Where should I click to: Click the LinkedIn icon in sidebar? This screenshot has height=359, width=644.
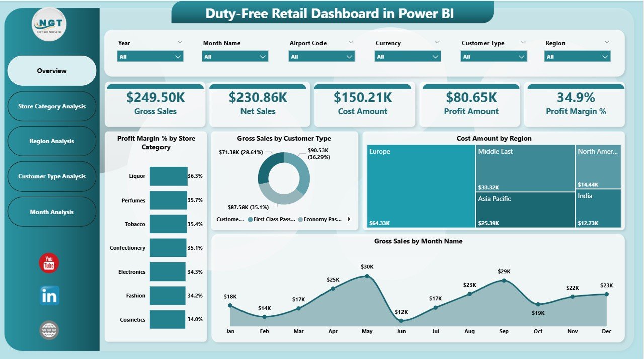point(48,296)
